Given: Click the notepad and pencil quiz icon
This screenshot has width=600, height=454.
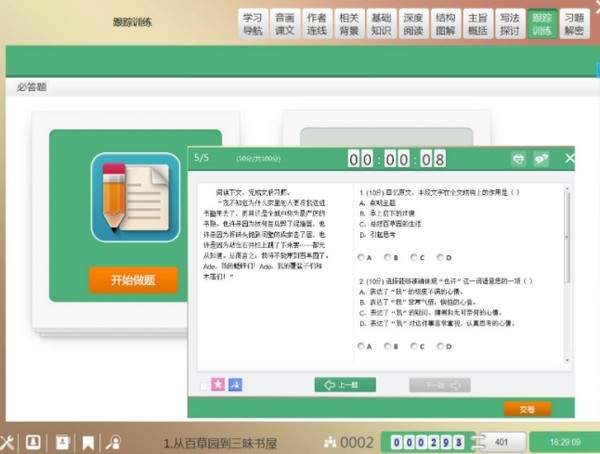Looking at the screenshot, I should pos(133,200).
